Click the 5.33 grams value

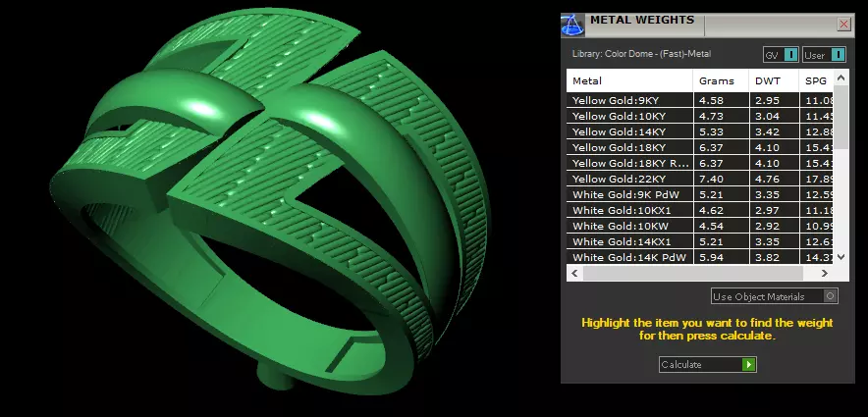coord(709,131)
